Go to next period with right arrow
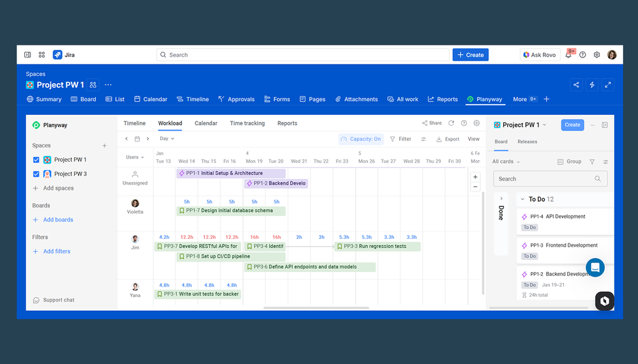Viewport: 638px width, 364px height. pos(148,139)
